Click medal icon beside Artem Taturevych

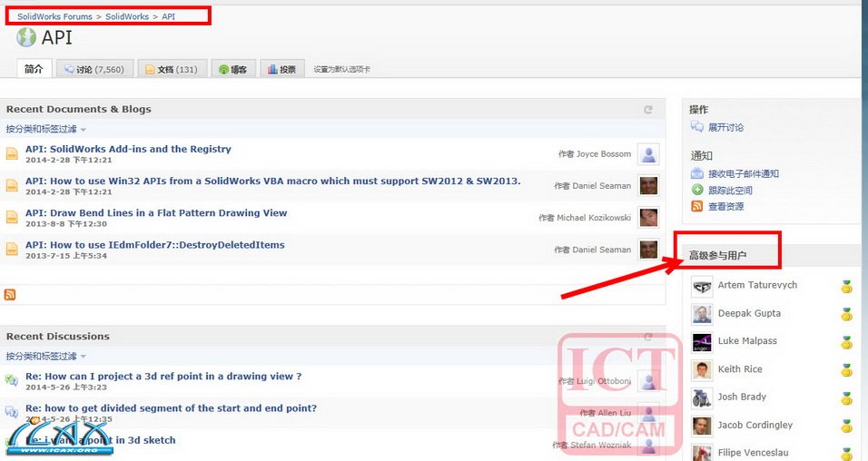846,287
